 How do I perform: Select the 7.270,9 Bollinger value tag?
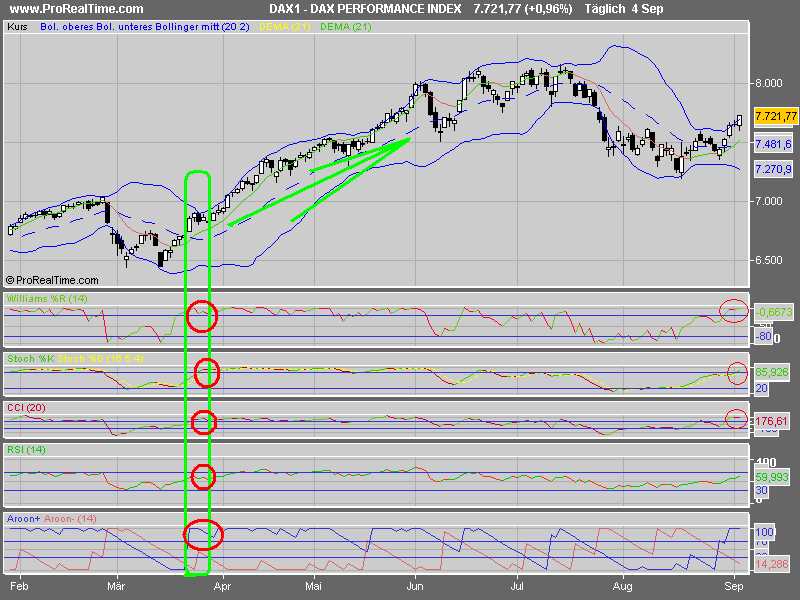pos(773,169)
